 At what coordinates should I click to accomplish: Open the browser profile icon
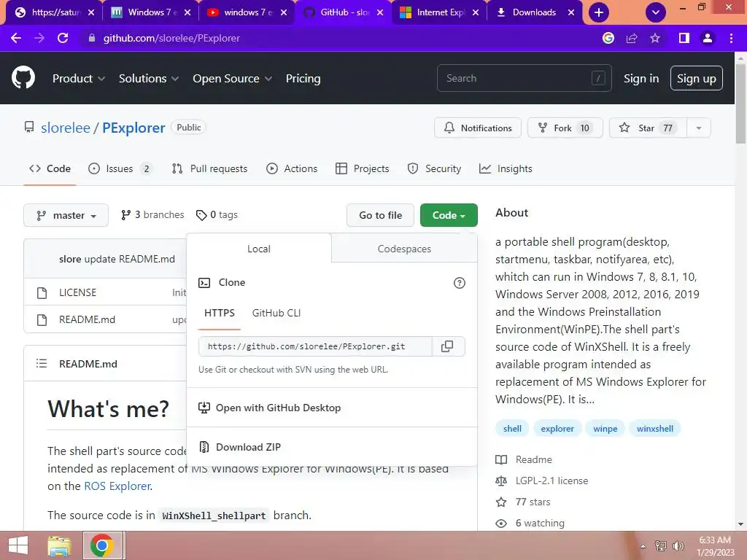708,38
